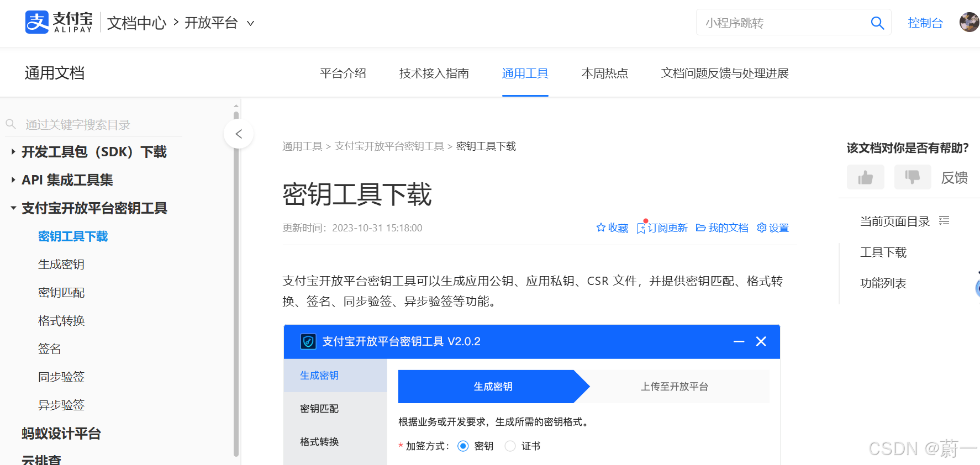Jump to 工具下载 section
This screenshot has width=980, height=465.
(883, 252)
